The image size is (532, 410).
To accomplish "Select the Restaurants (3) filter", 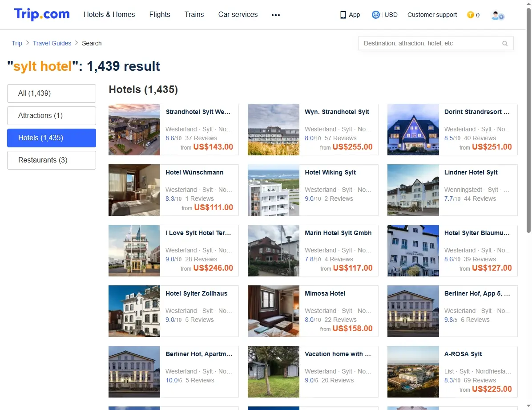I will 52,160.
